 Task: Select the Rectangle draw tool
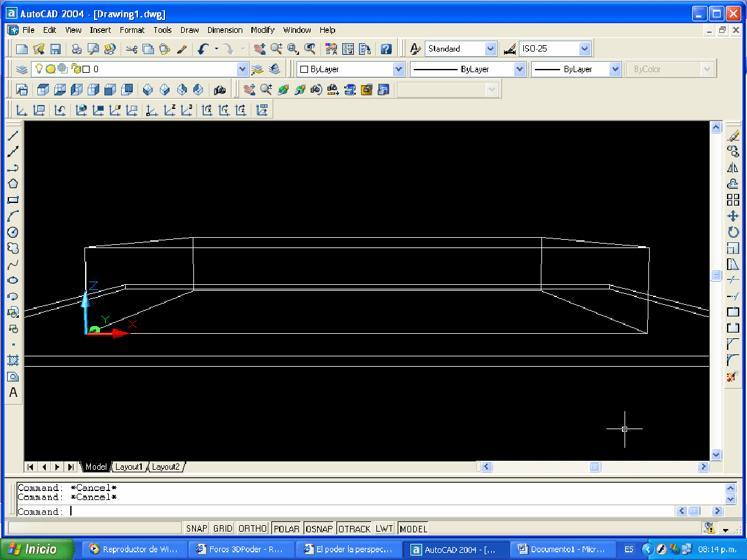point(13,200)
